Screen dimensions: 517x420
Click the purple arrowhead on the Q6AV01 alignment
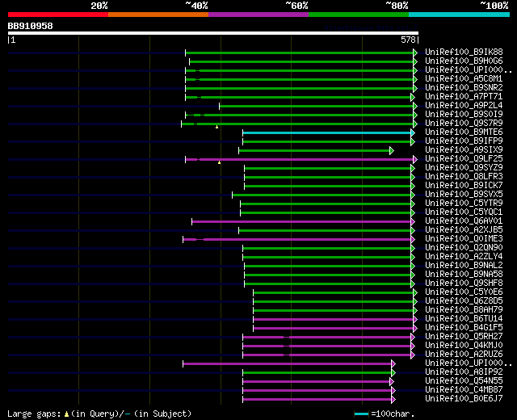(x=413, y=222)
